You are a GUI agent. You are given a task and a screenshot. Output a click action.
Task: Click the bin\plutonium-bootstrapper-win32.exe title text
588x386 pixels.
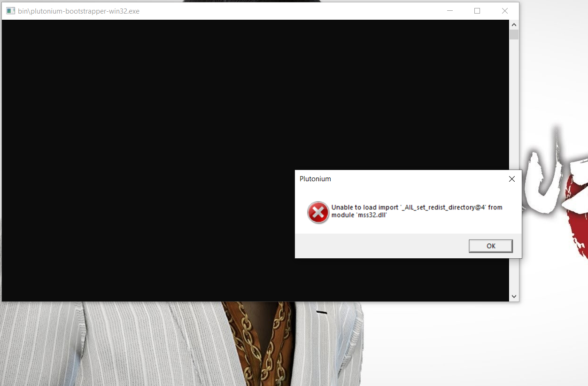click(x=78, y=11)
